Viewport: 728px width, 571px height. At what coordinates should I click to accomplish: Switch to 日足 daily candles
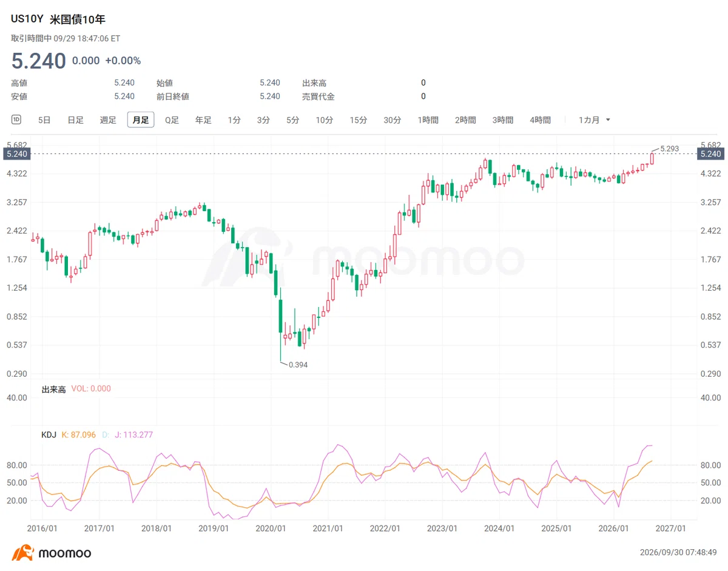[76, 120]
